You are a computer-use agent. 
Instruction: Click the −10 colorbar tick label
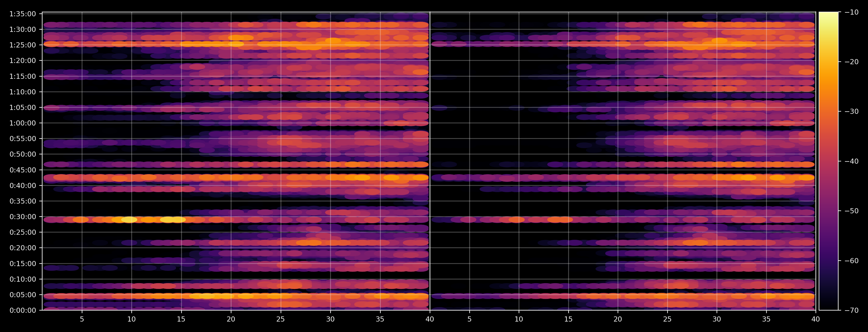(852, 12)
